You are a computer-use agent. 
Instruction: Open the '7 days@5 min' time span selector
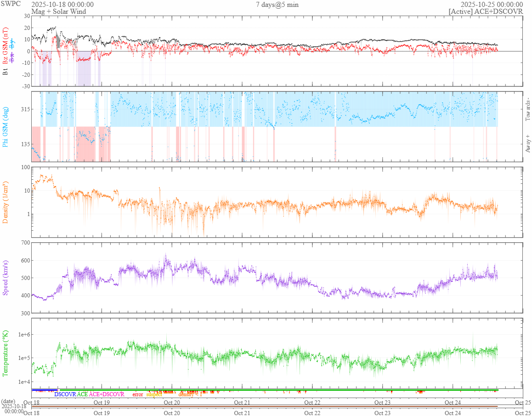pos(276,5)
